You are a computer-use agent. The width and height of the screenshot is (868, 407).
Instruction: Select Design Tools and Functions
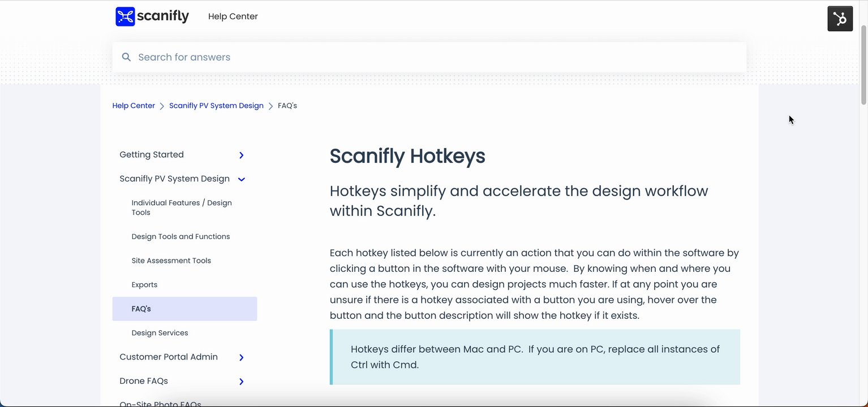tap(181, 236)
